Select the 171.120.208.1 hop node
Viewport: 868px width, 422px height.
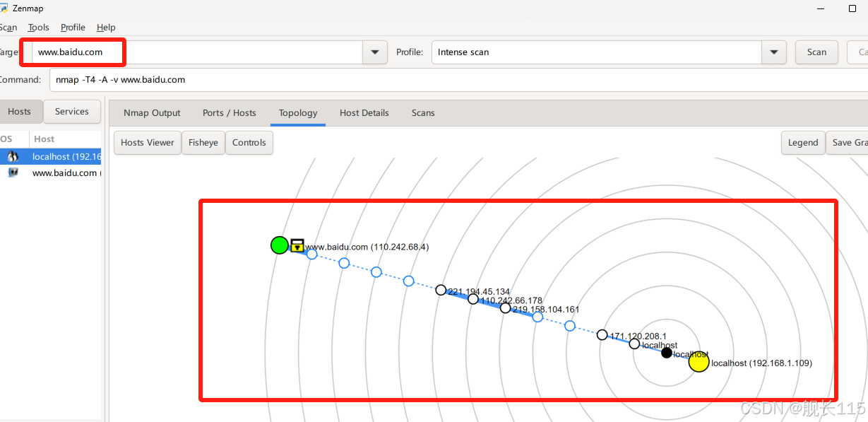[x=602, y=334]
